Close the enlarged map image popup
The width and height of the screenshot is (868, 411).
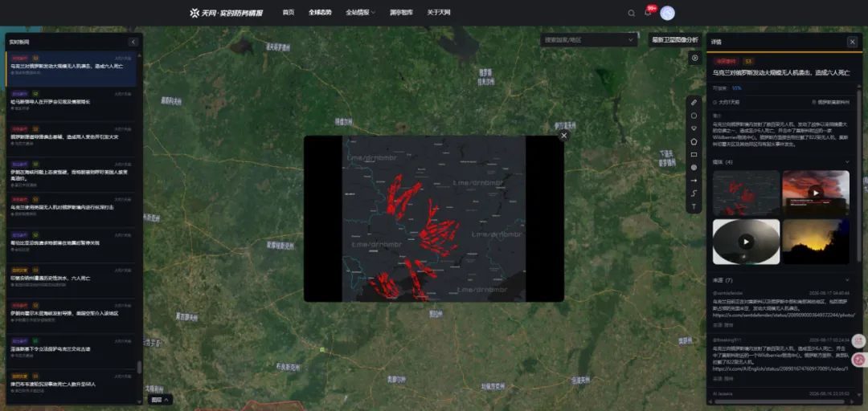click(x=563, y=136)
